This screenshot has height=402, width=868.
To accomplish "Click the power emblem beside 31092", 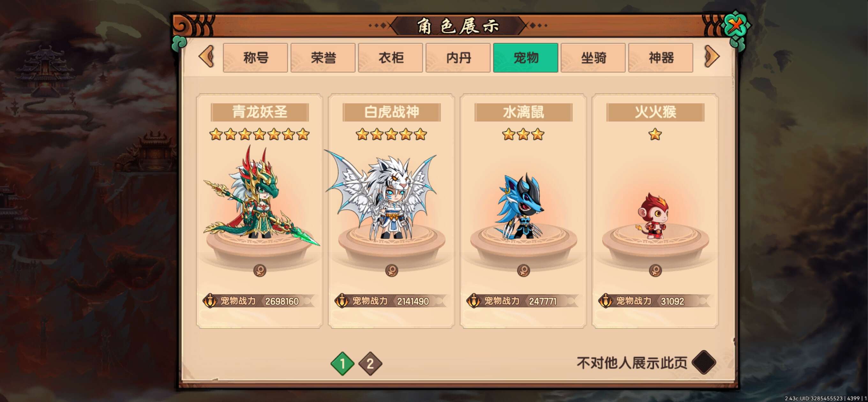I will 605,301.
